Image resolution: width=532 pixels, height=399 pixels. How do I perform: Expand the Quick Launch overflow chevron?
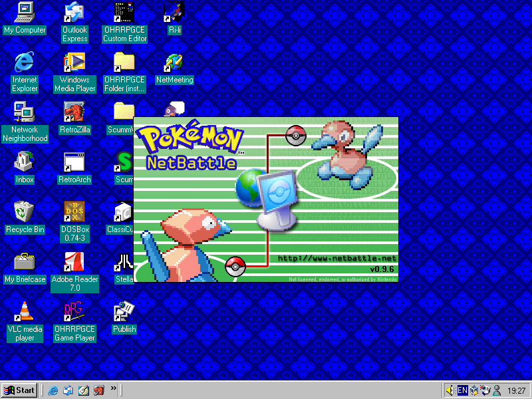(x=113, y=388)
